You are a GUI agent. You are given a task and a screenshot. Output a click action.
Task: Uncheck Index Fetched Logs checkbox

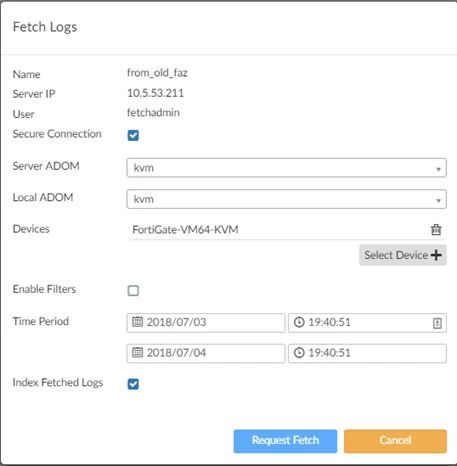(133, 384)
